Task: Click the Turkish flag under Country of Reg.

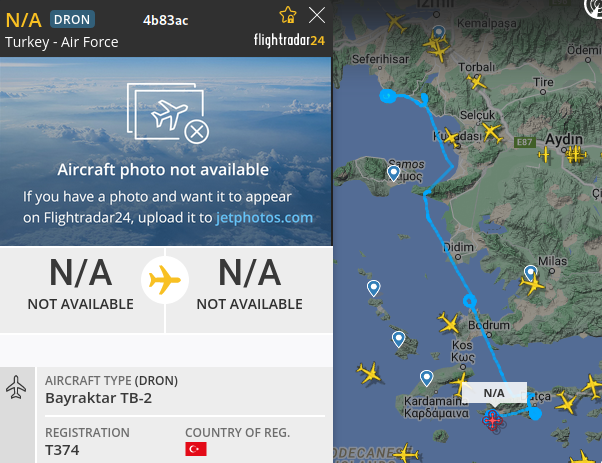Action: [196, 449]
